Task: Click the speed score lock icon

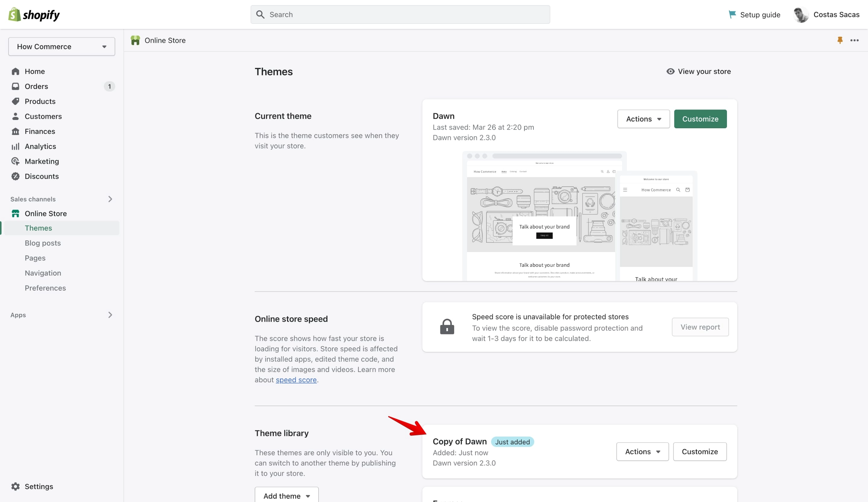Action: click(x=447, y=327)
